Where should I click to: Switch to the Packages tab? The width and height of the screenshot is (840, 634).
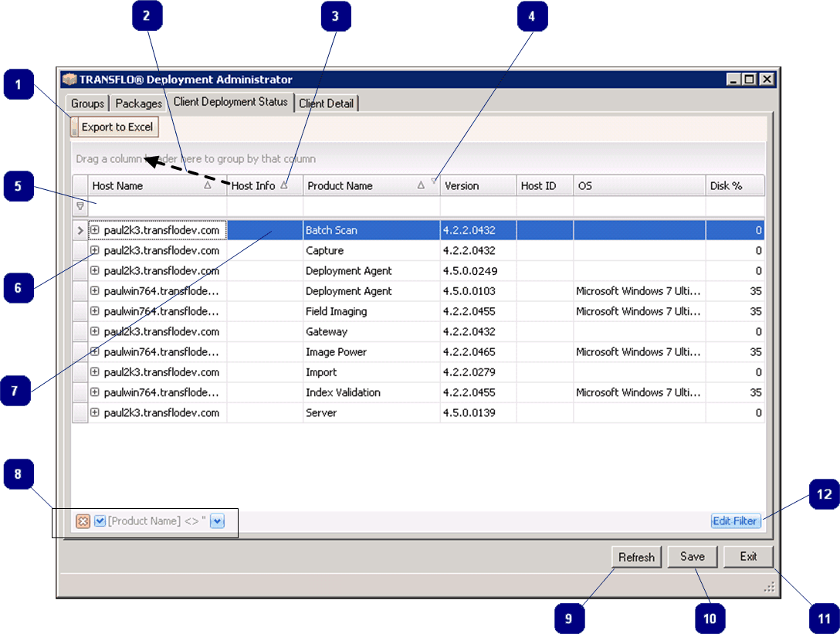coord(139,103)
